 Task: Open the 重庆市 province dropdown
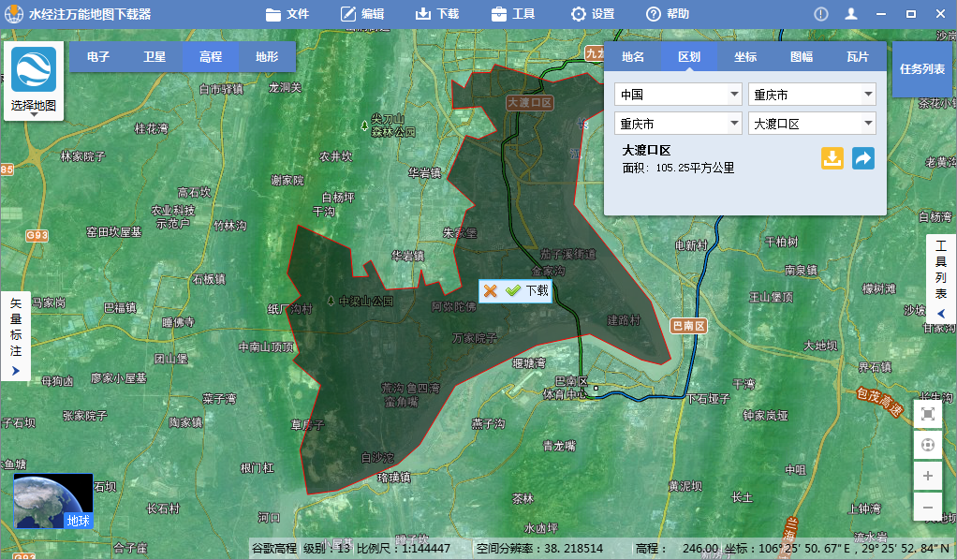[x=812, y=94]
